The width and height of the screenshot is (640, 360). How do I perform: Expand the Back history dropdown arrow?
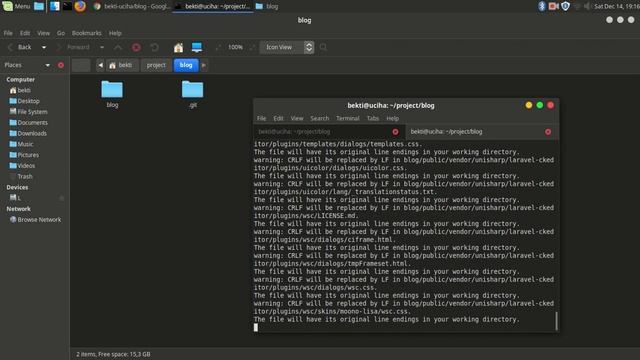44,47
